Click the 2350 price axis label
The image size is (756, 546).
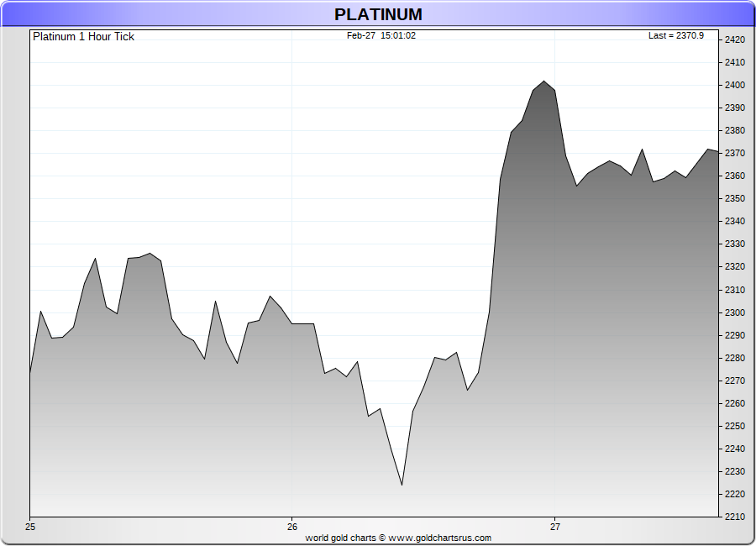pos(735,199)
